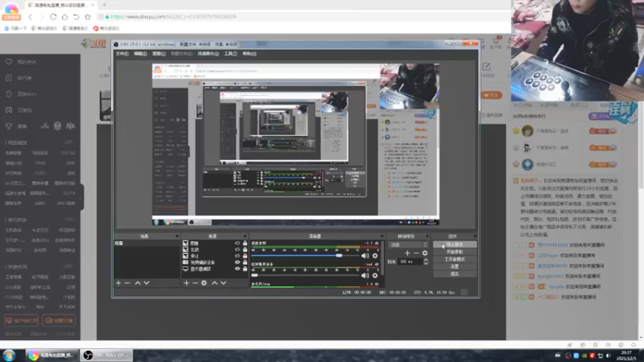Toggle visibility of 显示器捕获 source

(237, 269)
